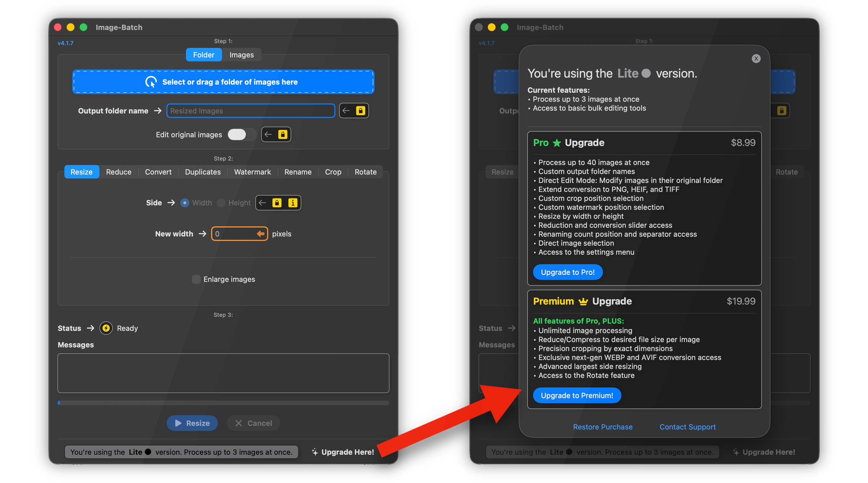Click the yellow Premium crown icon
The height and width of the screenshot is (483, 868).
(x=583, y=301)
